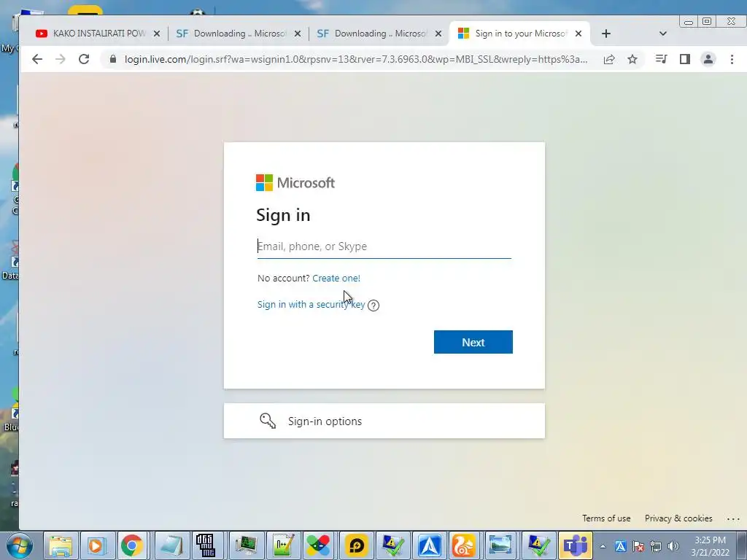Open the four-color clover taskbar icon
This screenshot has height=560, width=747.
tap(318, 545)
